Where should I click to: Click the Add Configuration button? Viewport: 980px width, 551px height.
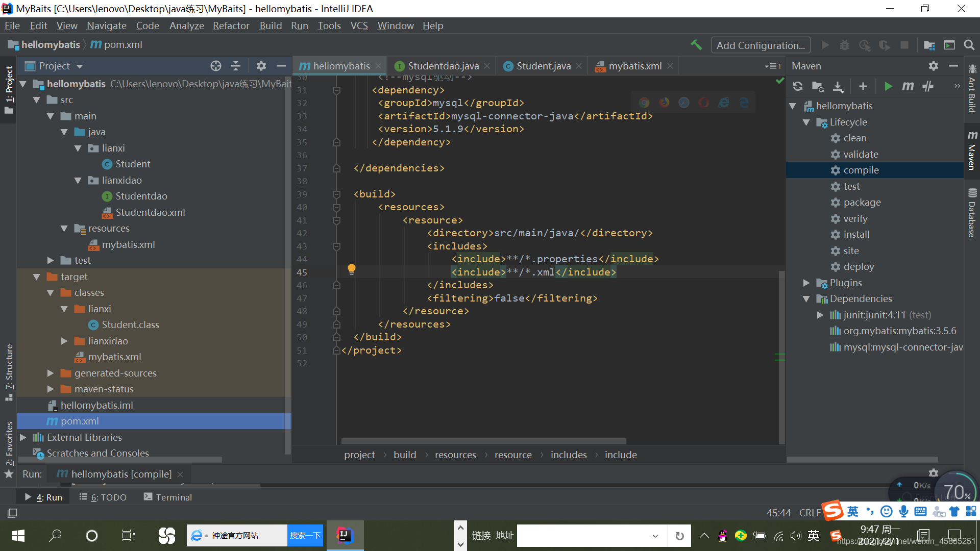point(761,45)
